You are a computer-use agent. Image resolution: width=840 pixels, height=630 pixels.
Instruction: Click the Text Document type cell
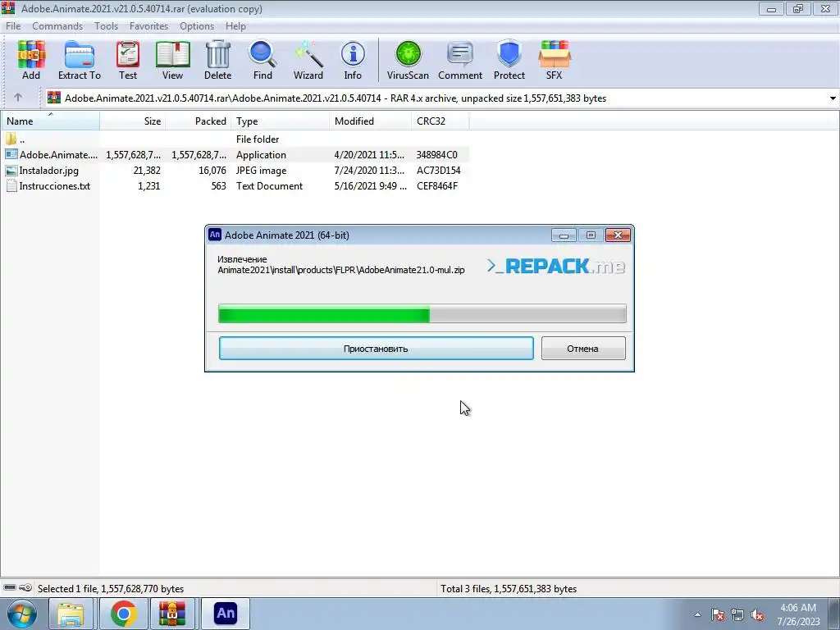click(269, 185)
